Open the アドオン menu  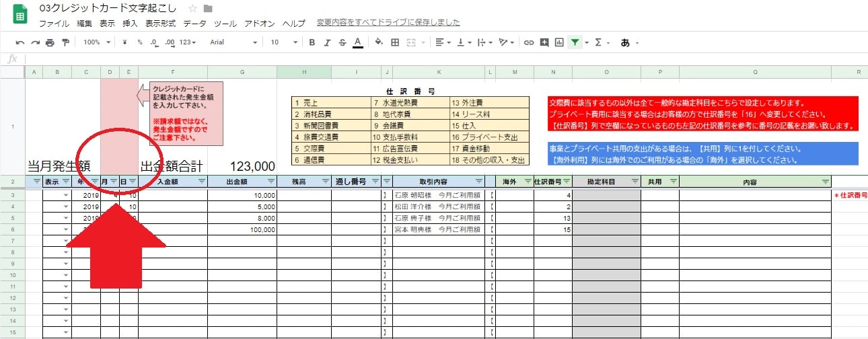259,23
